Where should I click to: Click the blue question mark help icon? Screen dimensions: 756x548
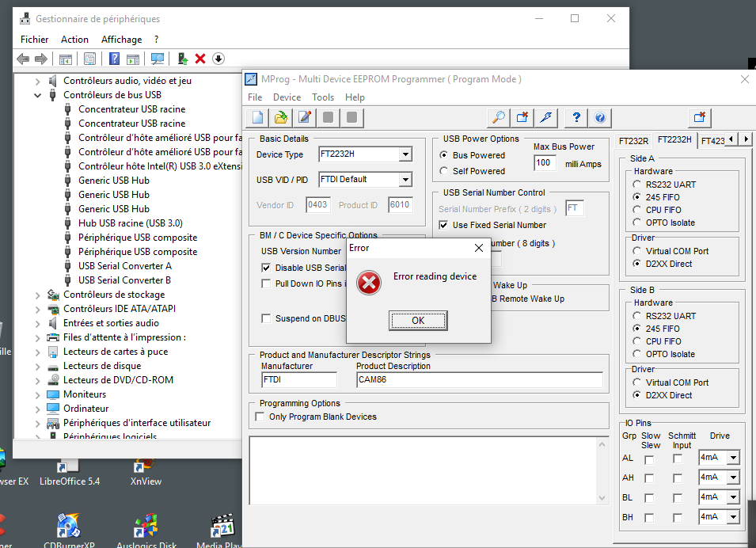(576, 118)
